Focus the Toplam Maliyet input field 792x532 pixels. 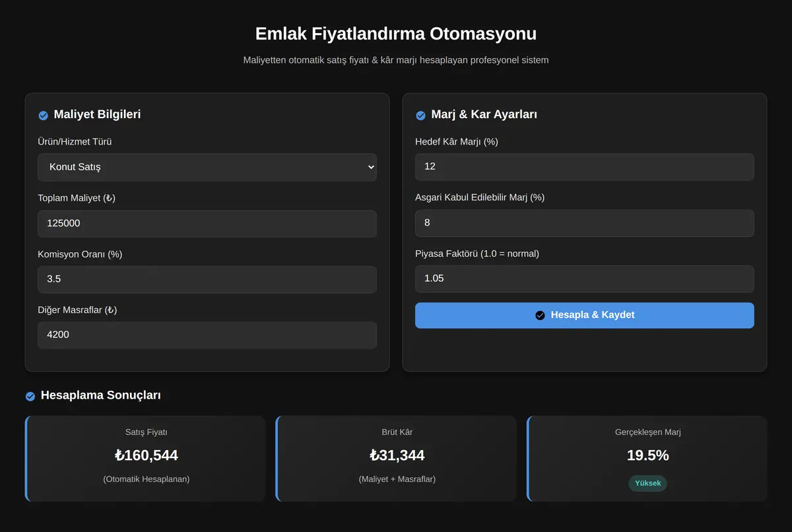click(207, 224)
